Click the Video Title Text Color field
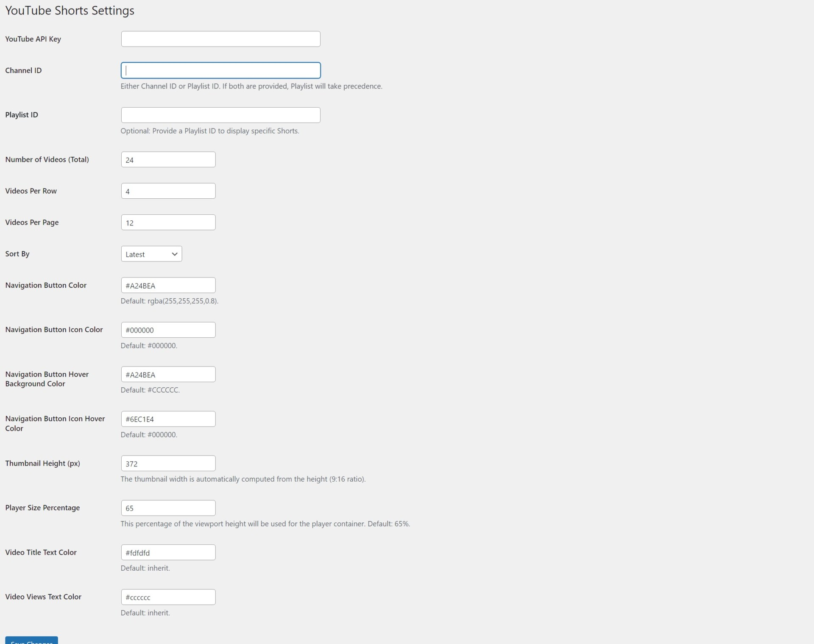Viewport: 814px width, 644px height. tap(168, 552)
